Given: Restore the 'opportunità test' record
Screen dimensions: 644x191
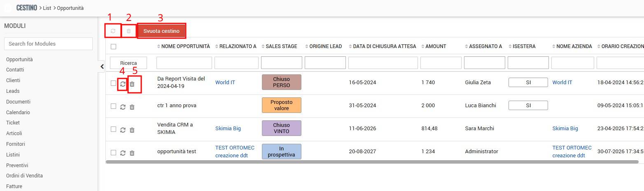Looking at the screenshot, I should [123, 153].
